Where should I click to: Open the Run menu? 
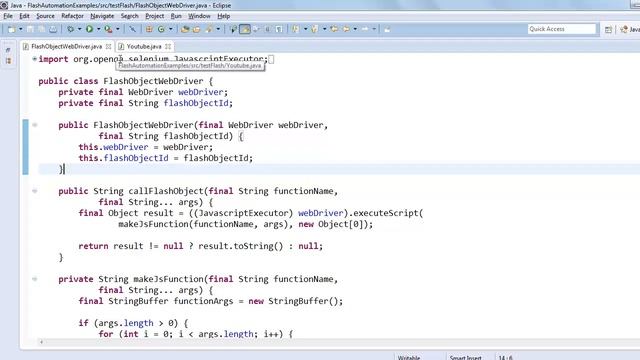(176, 16)
